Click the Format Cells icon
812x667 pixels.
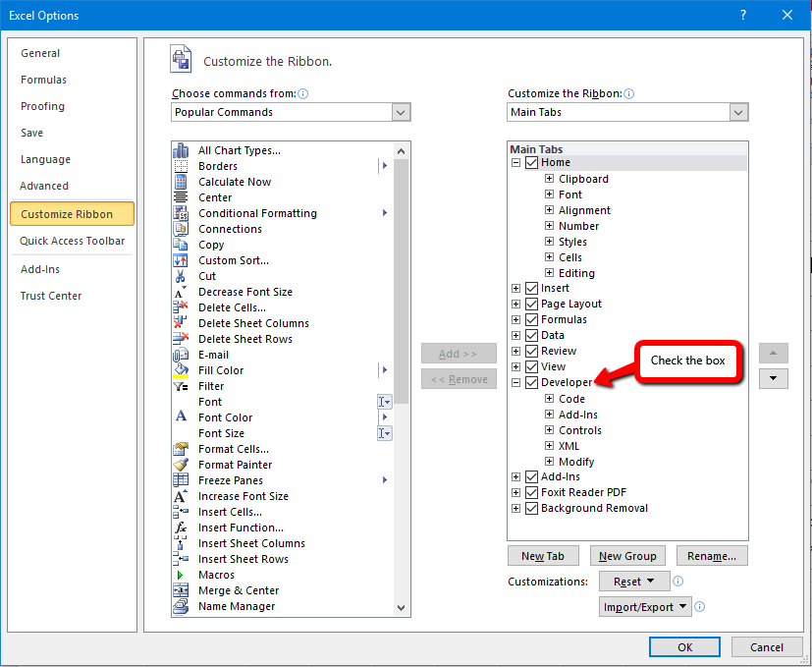click(181, 449)
